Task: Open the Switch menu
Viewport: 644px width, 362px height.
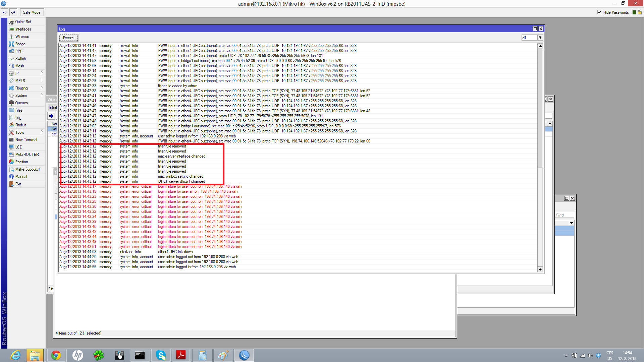Action: pyautogui.click(x=20, y=58)
